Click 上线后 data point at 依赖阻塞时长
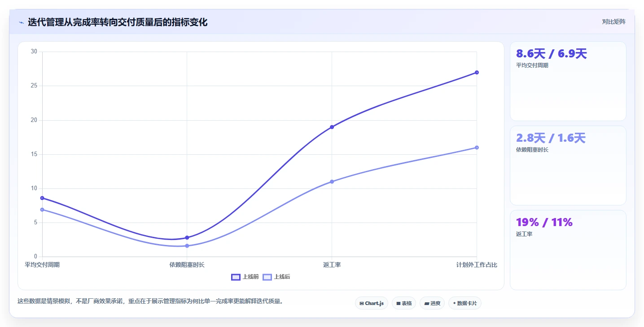 pos(187,246)
